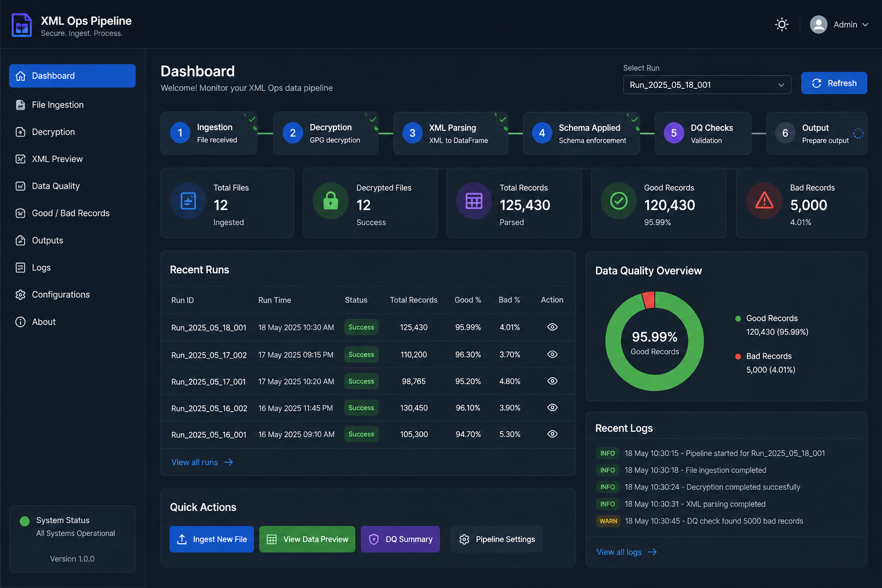The height and width of the screenshot is (588, 882).
Task: Click the XML Ops Pipeline logo icon
Action: click(22, 25)
